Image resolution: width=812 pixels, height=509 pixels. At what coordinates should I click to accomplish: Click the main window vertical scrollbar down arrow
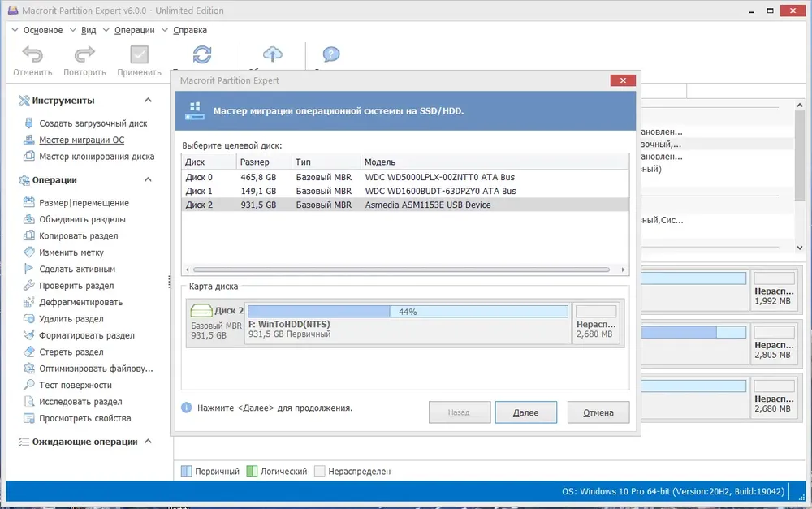(x=800, y=248)
